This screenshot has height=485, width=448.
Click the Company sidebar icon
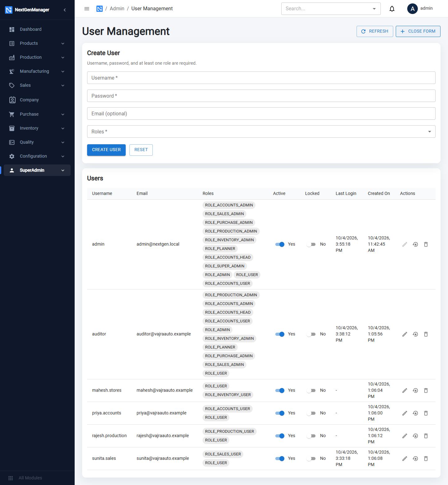(12, 100)
